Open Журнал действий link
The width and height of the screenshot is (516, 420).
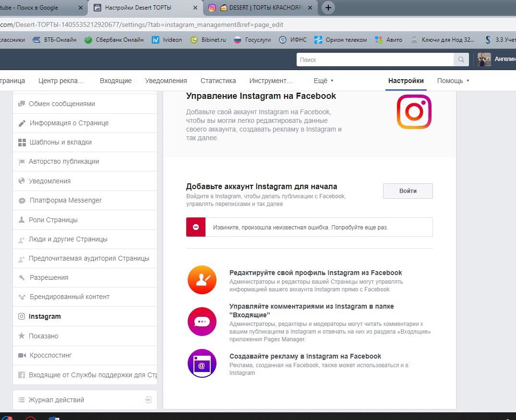click(x=85, y=400)
